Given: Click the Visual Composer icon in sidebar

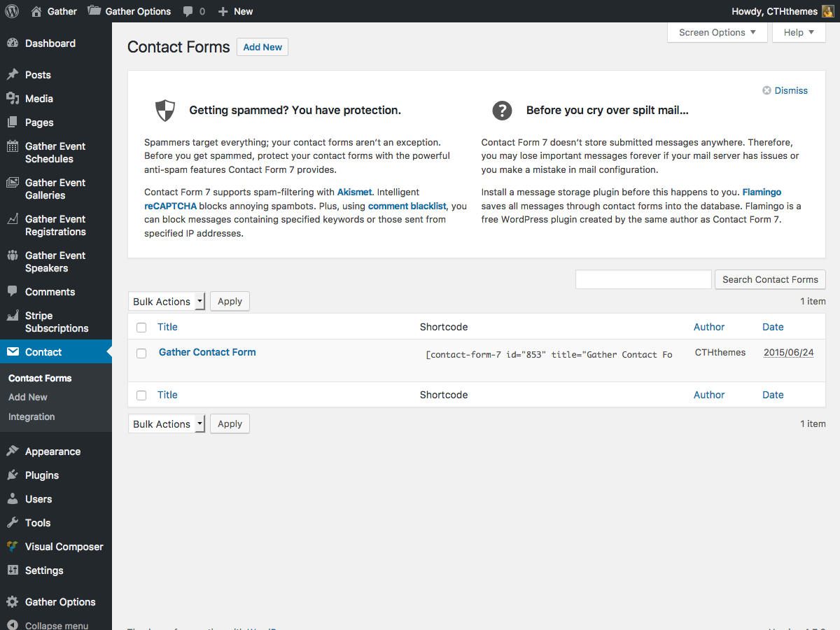Looking at the screenshot, I should pyautogui.click(x=13, y=547).
